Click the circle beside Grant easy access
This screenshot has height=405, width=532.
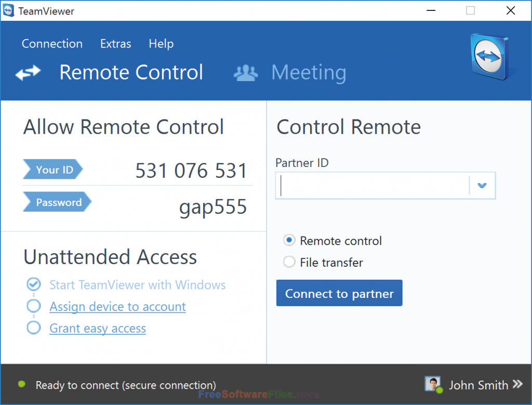(x=33, y=328)
